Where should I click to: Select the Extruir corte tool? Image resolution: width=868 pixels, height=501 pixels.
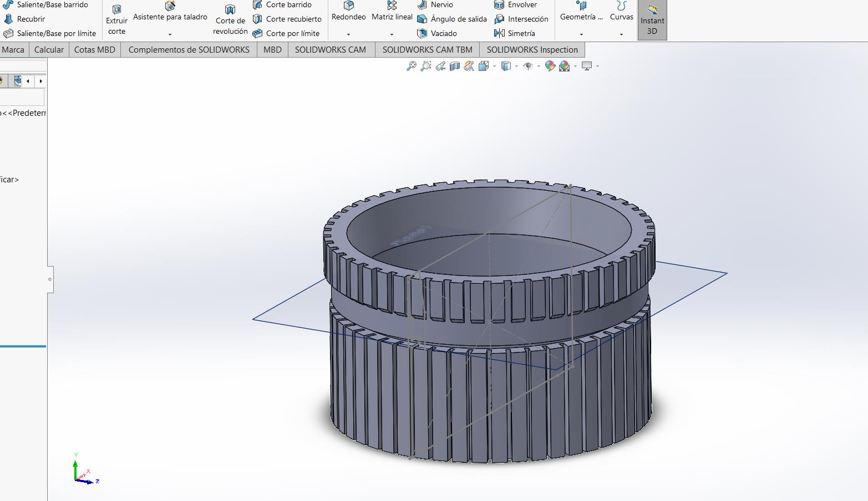(x=116, y=20)
